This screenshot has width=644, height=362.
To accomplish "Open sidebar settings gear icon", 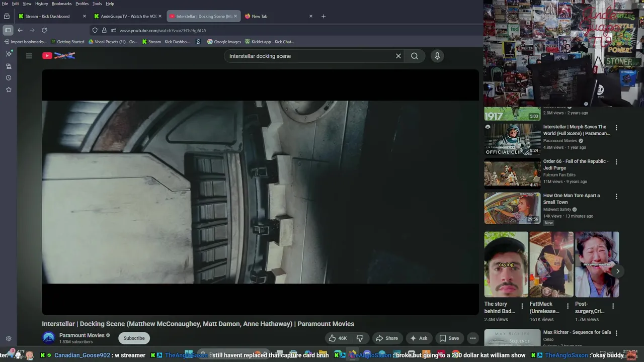I will [9, 338].
